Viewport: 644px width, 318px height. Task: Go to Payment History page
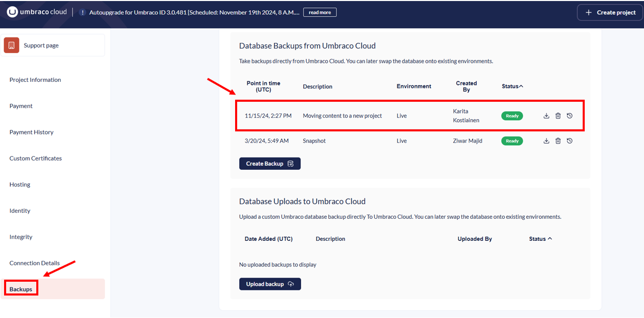tap(31, 132)
